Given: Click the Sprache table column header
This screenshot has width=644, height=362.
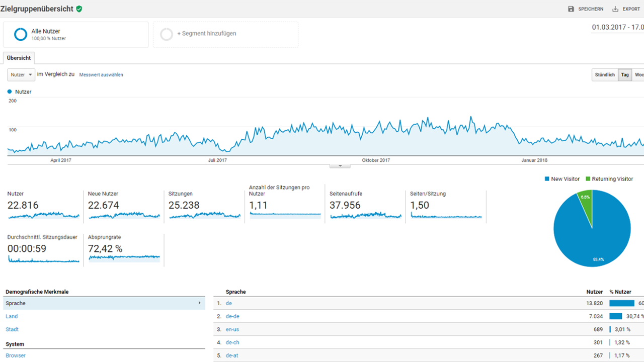Looking at the screenshot, I should (235, 292).
